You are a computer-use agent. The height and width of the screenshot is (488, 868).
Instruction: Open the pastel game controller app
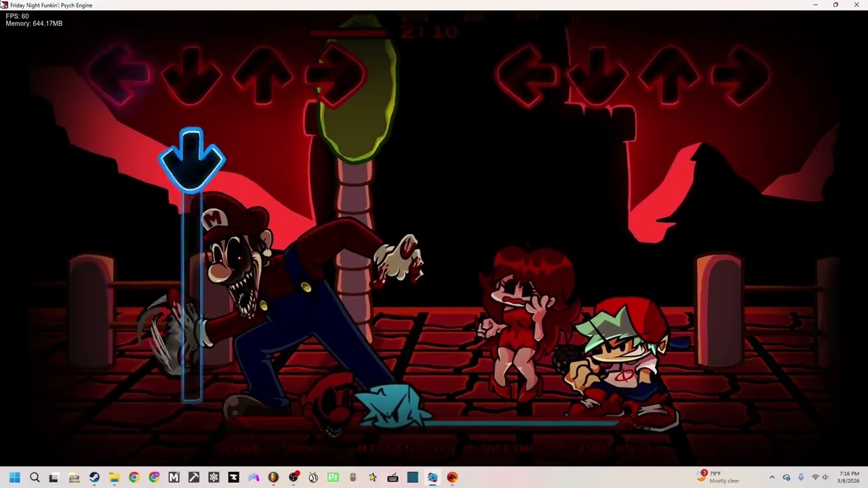pyautogui.click(x=254, y=477)
